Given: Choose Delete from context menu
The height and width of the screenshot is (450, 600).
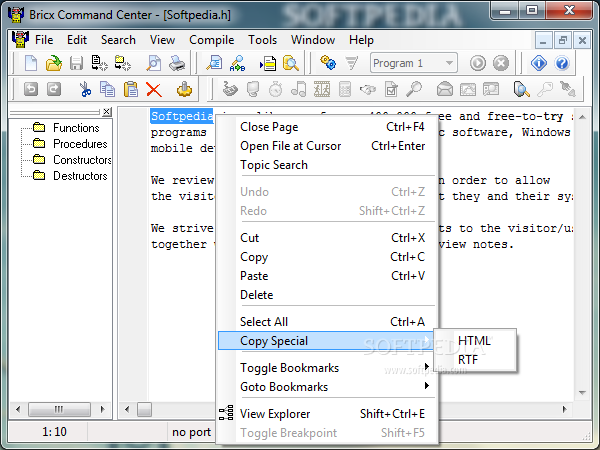Looking at the screenshot, I should click(x=328, y=295).
